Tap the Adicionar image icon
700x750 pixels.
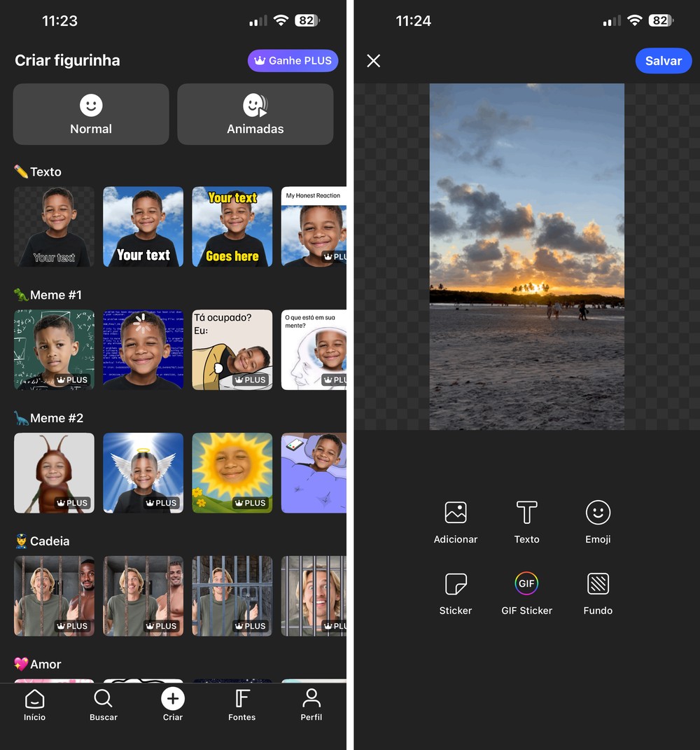pos(455,513)
